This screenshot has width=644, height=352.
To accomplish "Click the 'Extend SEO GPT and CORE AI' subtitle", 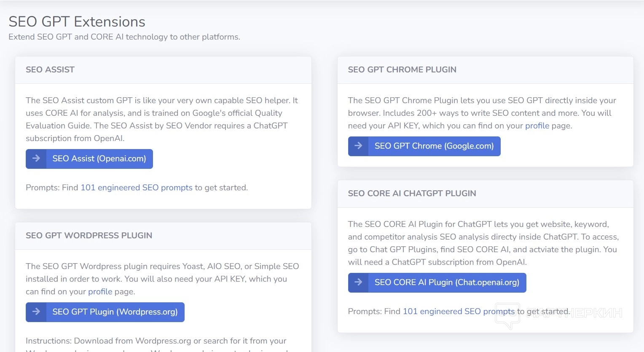I will pos(124,37).
